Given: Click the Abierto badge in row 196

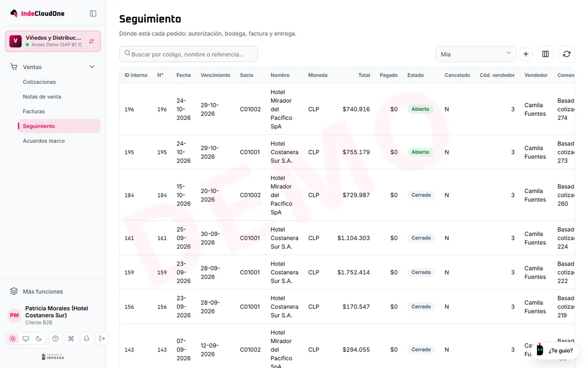Looking at the screenshot, I should point(420,109).
